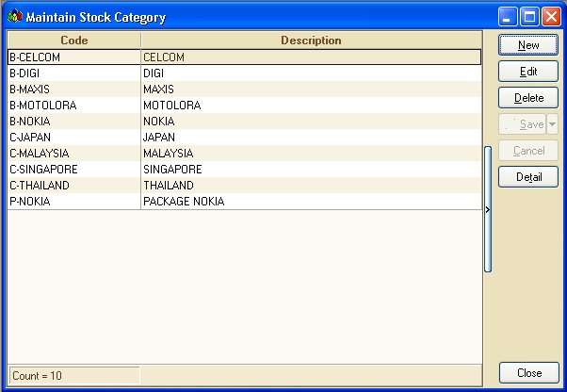Click the THAILAND description cell
Viewport: 567px width, 392px height.
pos(311,185)
